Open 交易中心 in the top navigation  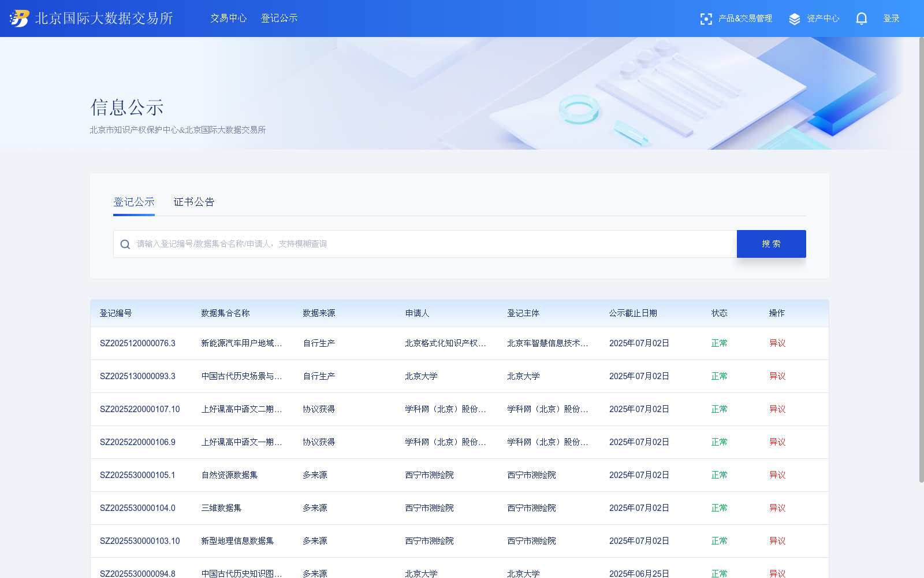pyautogui.click(x=229, y=18)
